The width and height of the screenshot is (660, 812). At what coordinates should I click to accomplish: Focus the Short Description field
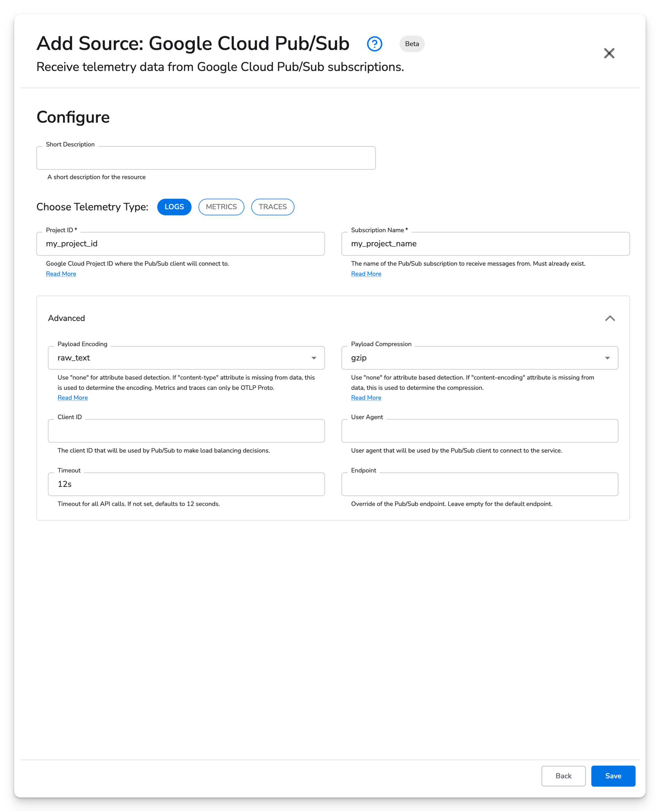pyautogui.click(x=206, y=158)
